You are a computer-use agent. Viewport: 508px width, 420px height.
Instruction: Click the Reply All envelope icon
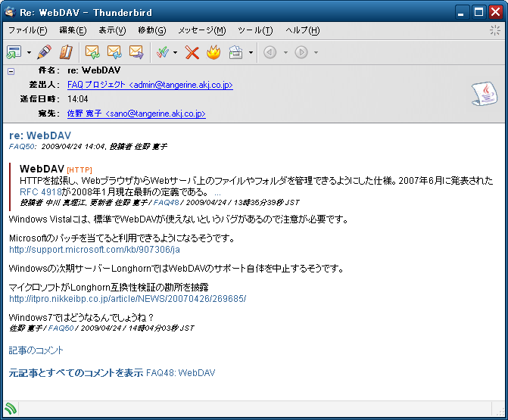point(114,51)
